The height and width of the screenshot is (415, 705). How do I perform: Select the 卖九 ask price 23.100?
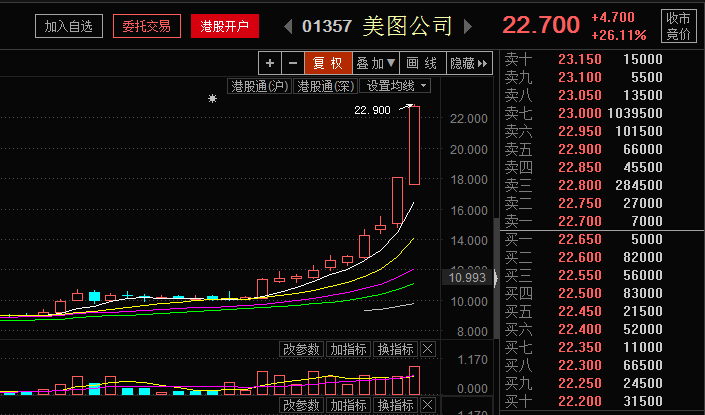click(x=580, y=77)
